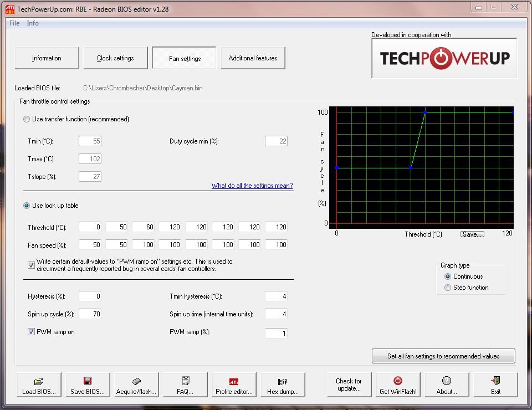
Task: Click the PWM ramp (%) field showing 1
Action: [x=276, y=333]
